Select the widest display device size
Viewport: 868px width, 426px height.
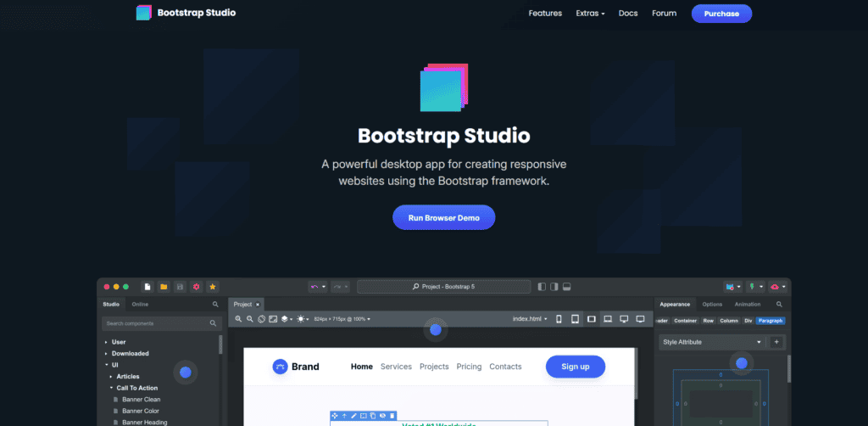641,318
